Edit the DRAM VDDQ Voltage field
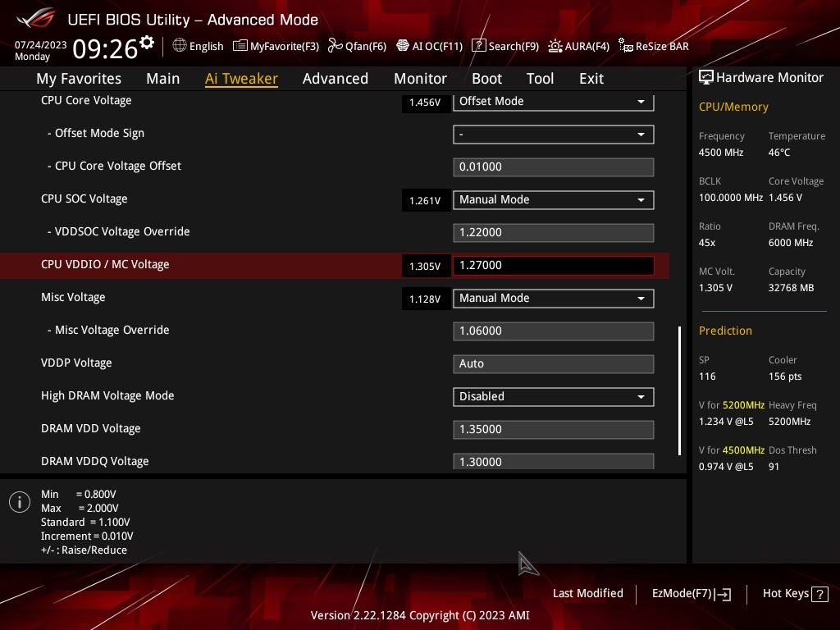840x630 pixels. point(554,461)
